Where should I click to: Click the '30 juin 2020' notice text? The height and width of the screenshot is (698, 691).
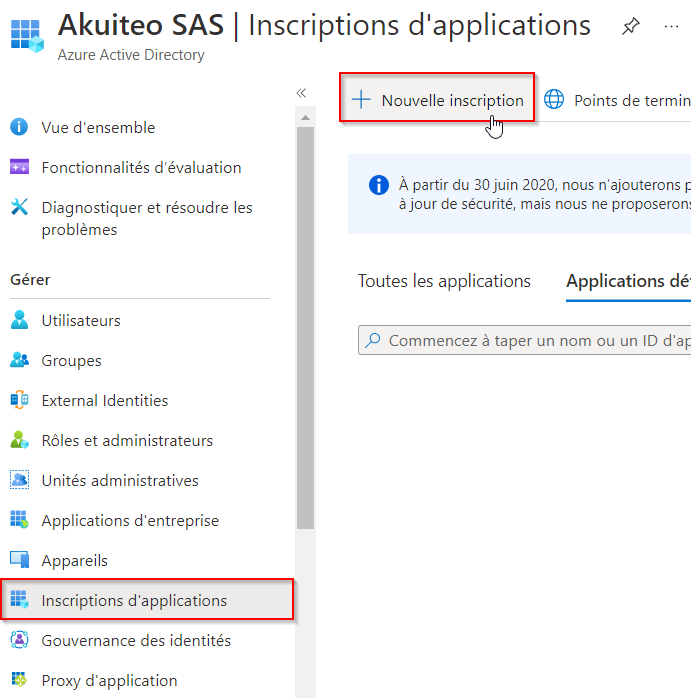coord(515,185)
